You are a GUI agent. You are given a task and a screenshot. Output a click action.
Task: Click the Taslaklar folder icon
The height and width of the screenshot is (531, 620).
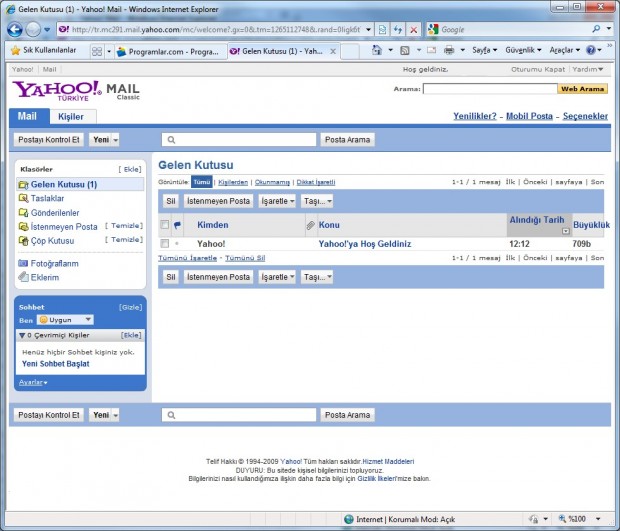point(23,198)
